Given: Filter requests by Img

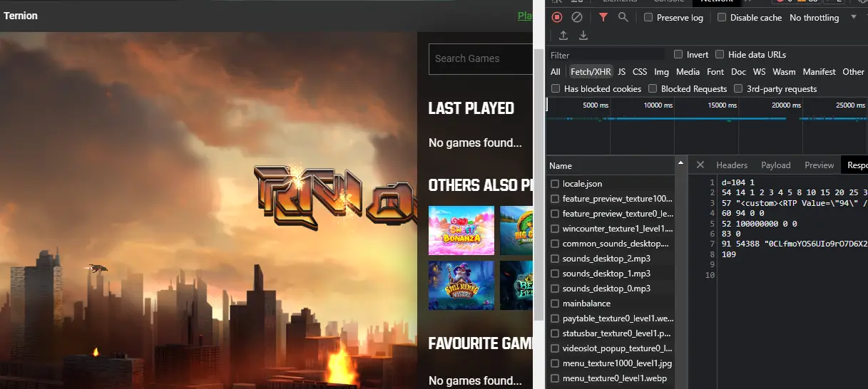Looking at the screenshot, I should 662,72.
